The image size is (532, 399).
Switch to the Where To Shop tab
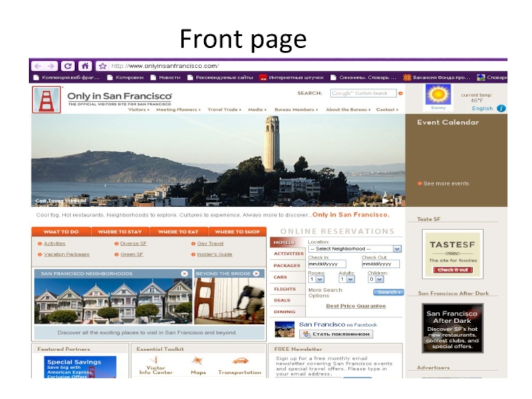coord(237,231)
